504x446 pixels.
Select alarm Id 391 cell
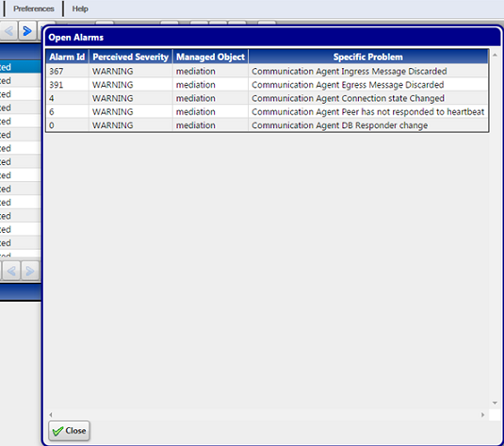(68, 85)
